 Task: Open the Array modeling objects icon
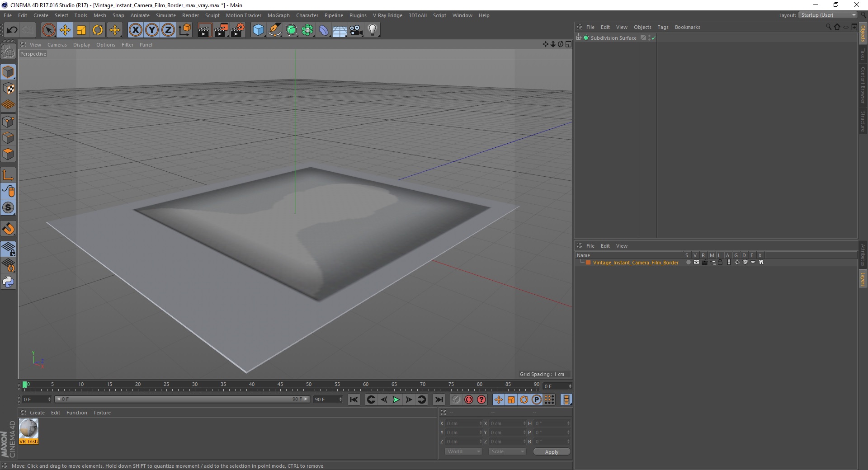(307, 30)
